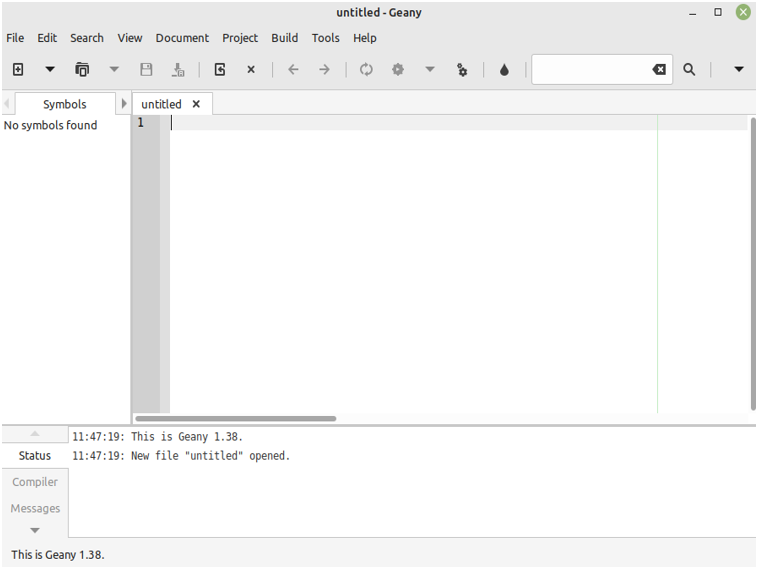Run the file with the gears icon

pyautogui.click(x=462, y=70)
